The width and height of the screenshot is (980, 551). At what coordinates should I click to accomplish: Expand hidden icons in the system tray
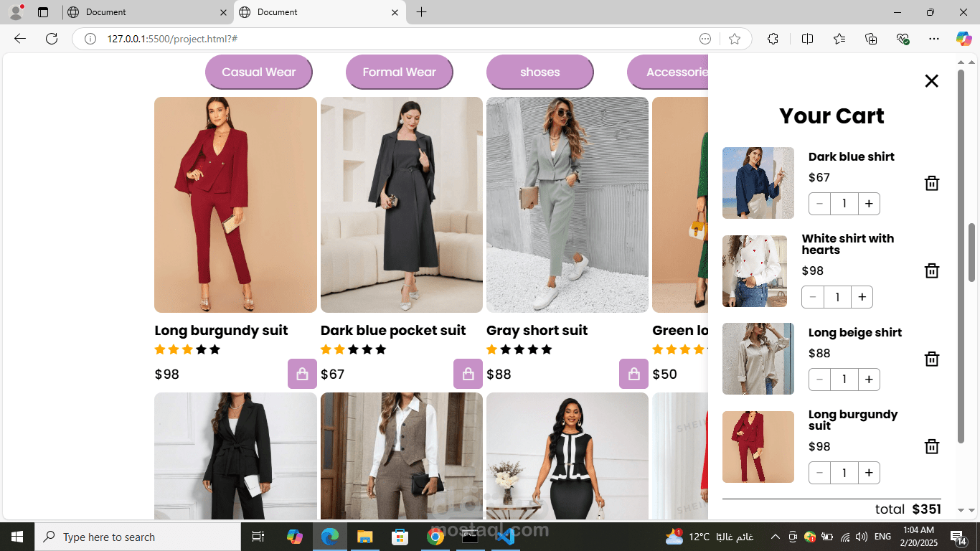(775, 536)
